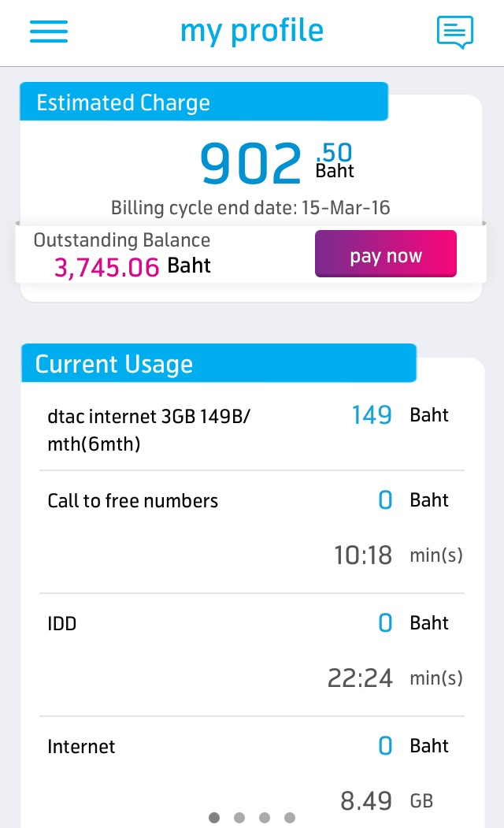Open the Call to free numbers row

[x=252, y=532]
